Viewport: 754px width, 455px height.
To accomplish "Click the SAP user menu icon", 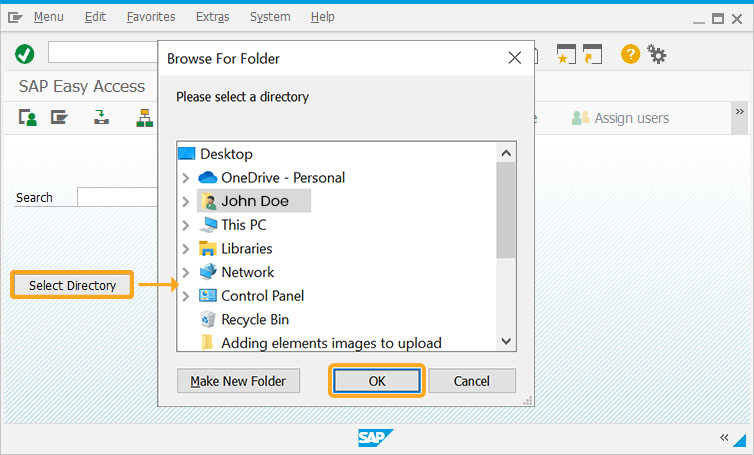I will coord(27,117).
